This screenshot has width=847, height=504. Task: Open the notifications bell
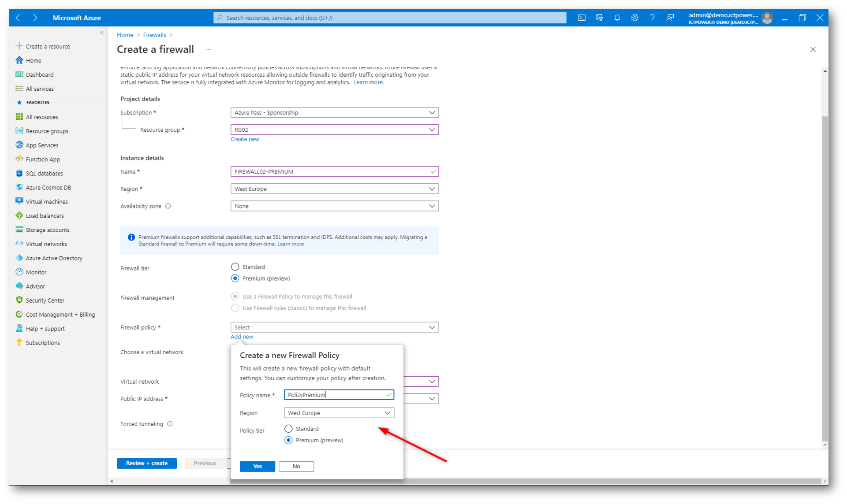tap(617, 18)
